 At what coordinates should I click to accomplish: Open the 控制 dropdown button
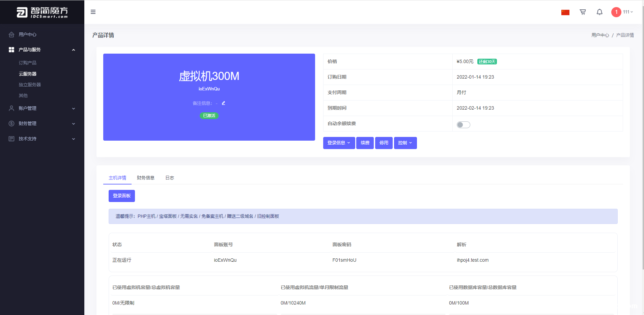(405, 143)
